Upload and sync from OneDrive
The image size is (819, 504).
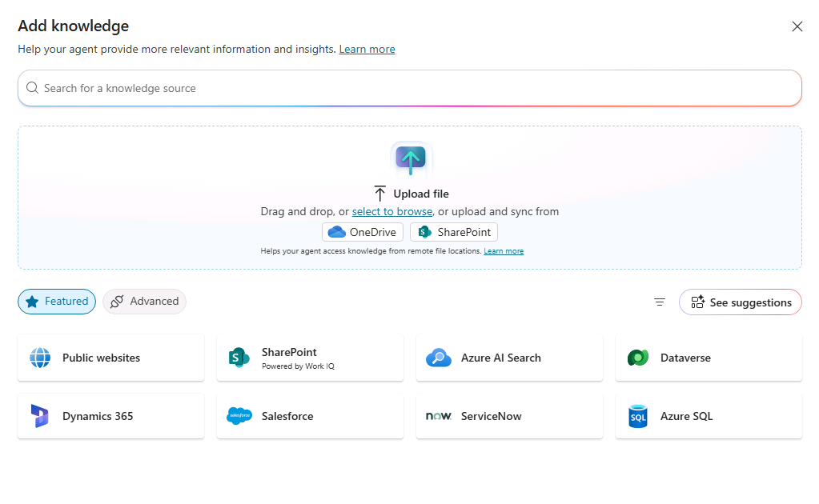coord(363,232)
